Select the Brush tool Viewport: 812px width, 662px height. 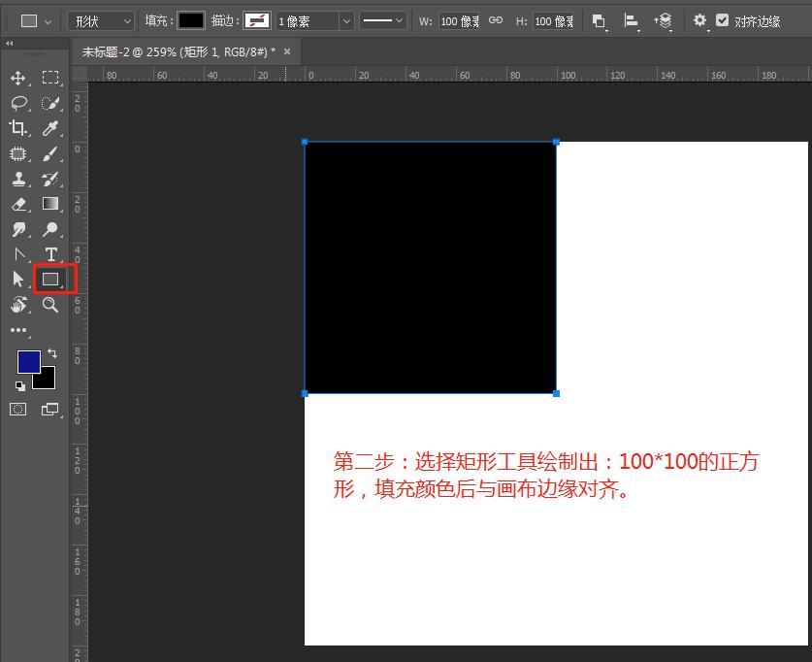50,153
